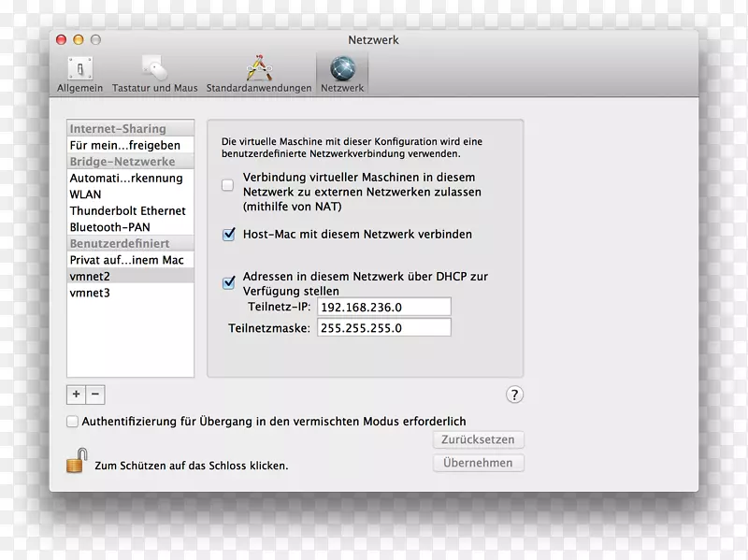The image size is (748, 560).
Task: Open the Allgemein preferences pane
Action: coord(79,71)
